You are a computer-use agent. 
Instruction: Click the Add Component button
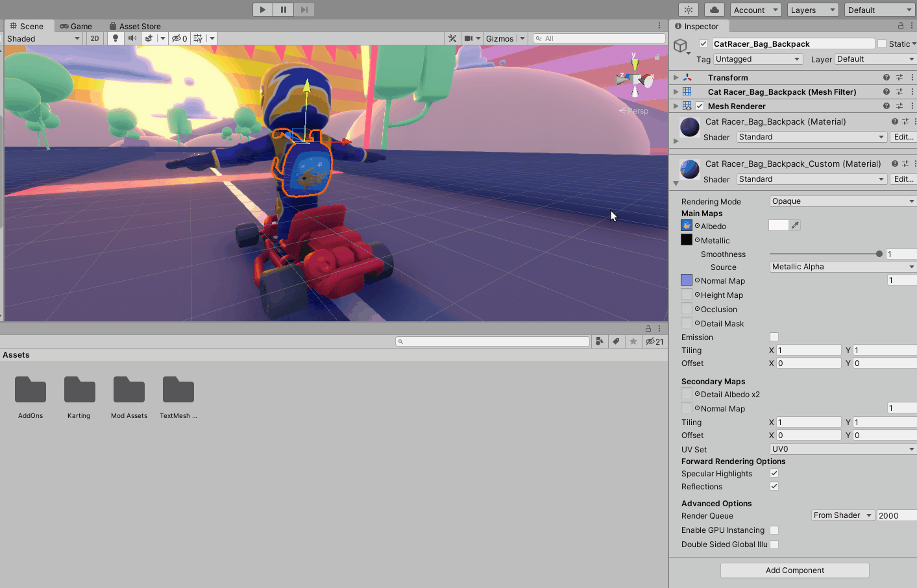click(x=794, y=570)
